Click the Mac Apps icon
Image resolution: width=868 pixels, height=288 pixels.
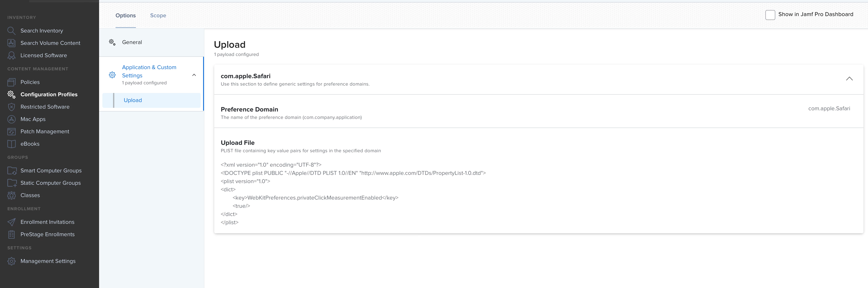12,119
